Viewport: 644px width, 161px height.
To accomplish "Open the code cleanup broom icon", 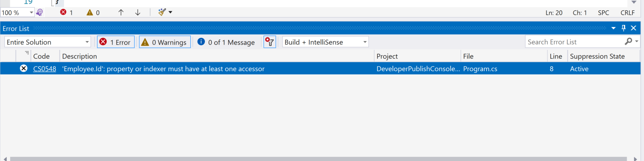I will point(162,12).
